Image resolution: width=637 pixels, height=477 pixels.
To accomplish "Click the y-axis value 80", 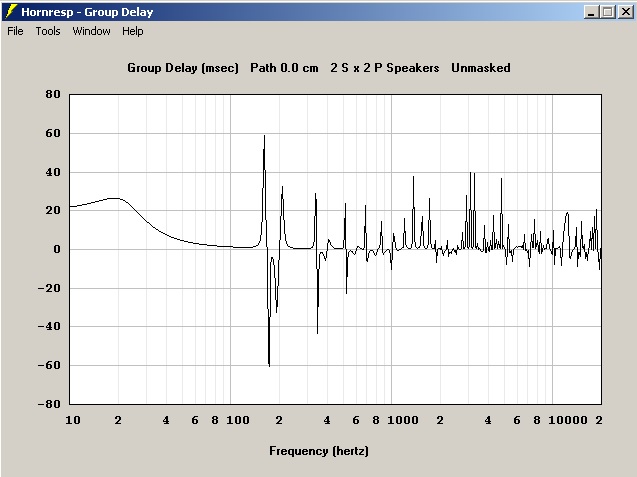I will click(53, 94).
